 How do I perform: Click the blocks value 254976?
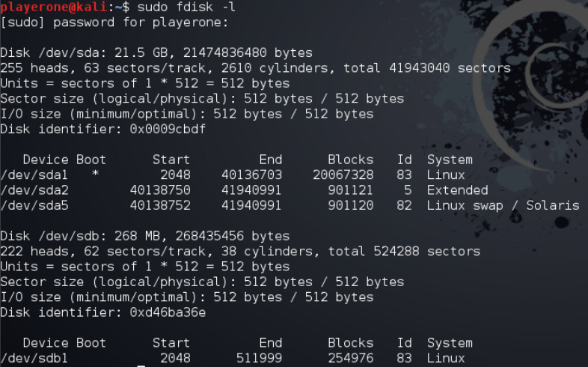click(350, 358)
